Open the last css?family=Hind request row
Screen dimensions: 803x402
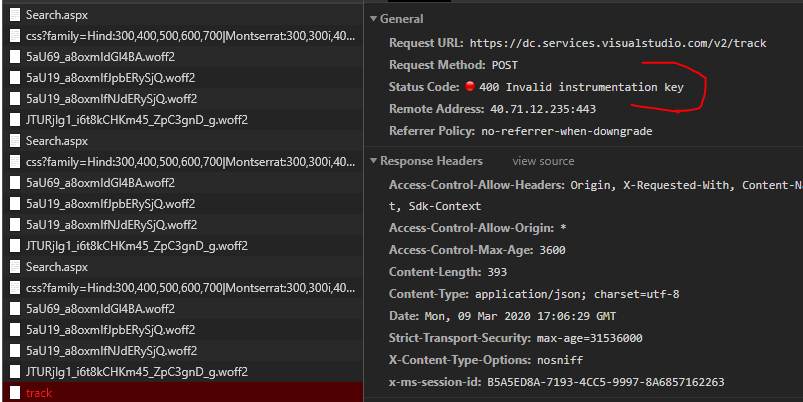click(x=183, y=288)
